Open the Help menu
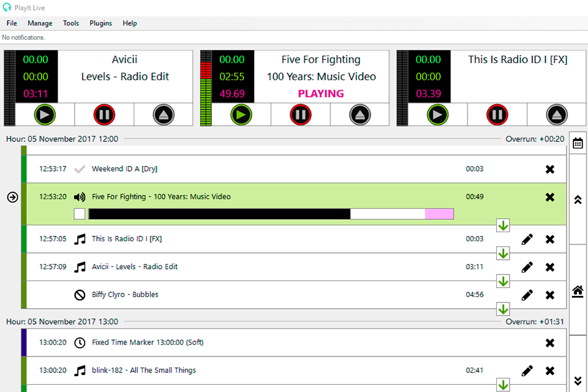Image resolution: width=588 pixels, height=392 pixels. [x=130, y=23]
